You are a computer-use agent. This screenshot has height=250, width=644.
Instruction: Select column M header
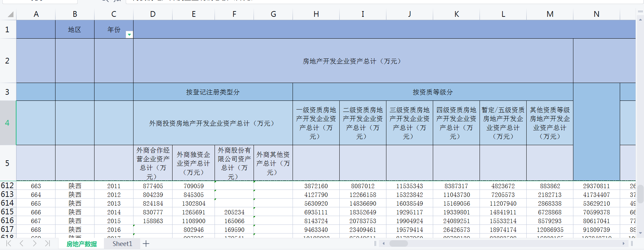click(x=550, y=14)
